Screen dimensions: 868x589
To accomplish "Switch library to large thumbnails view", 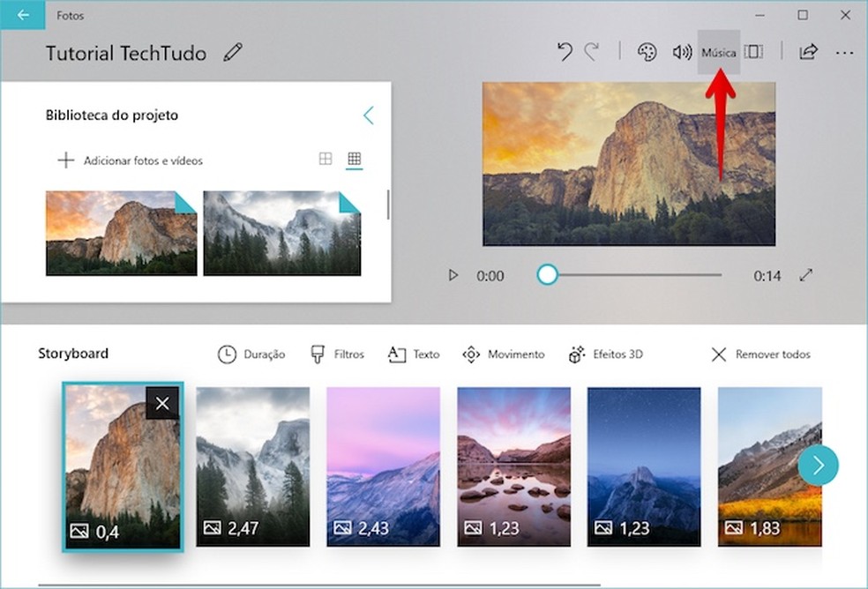I will pos(325,160).
